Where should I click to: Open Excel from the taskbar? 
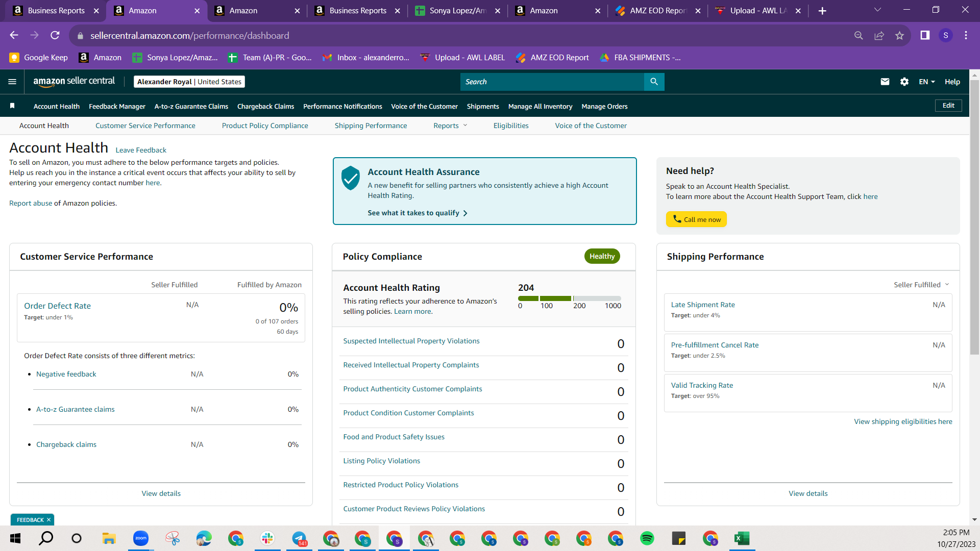point(742,538)
